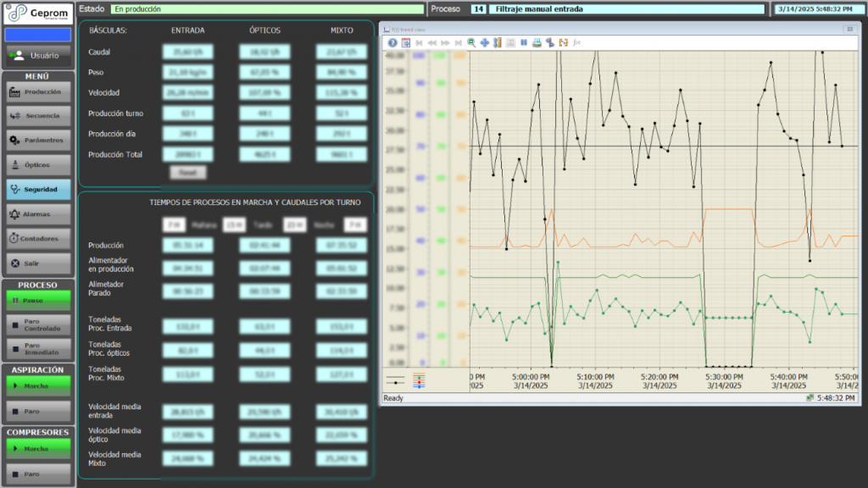Open the Contadores menu screen
Image resolution: width=868 pixels, height=488 pixels.
tap(38, 239)
